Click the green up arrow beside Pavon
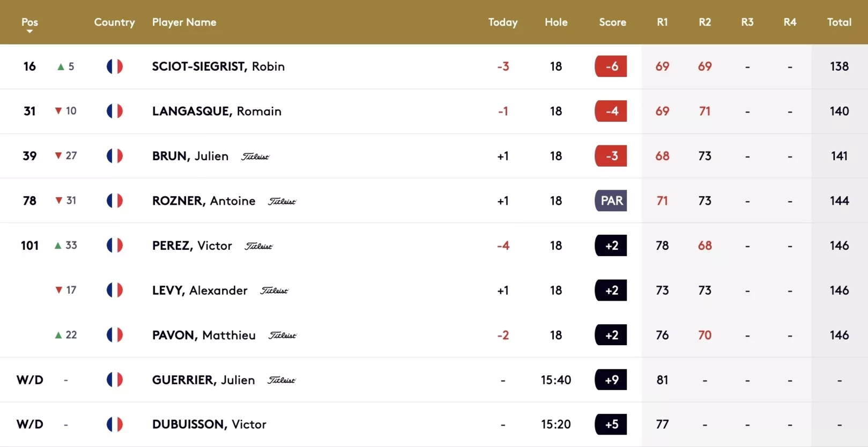Image resolution: width=868 pixels, height=447 pixels. [58, 335]
